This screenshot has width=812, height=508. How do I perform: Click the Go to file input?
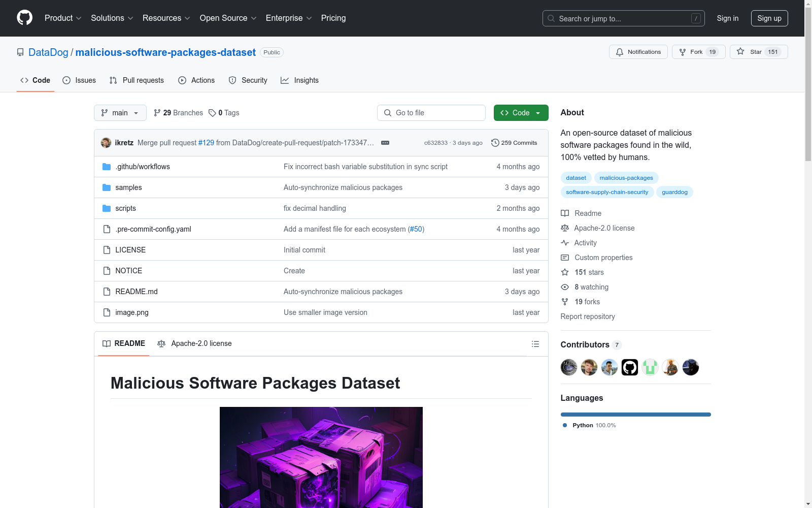[x=431, y=113]
